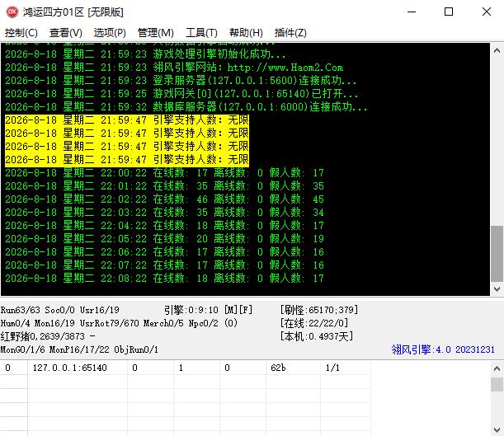Click log line 翎风引擎网站: http://www.Haom2.Com
The width and height of the screenshot is (504, 436).
pyautogui.click(x=174, y=68)
